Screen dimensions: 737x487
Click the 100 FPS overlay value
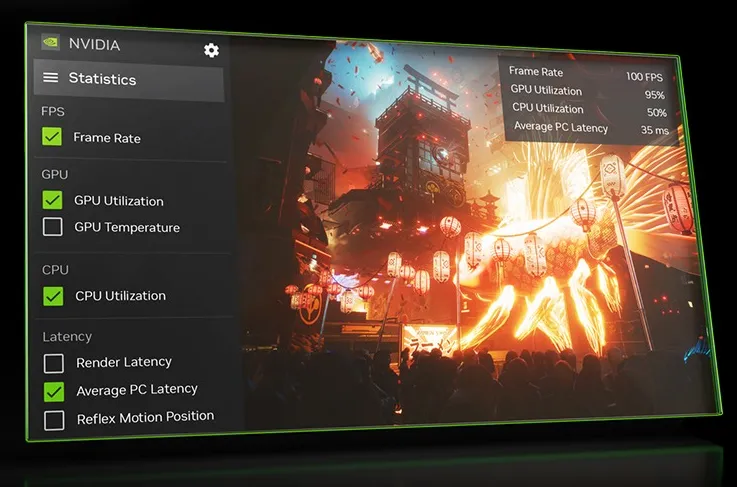[x=644, y=77]
